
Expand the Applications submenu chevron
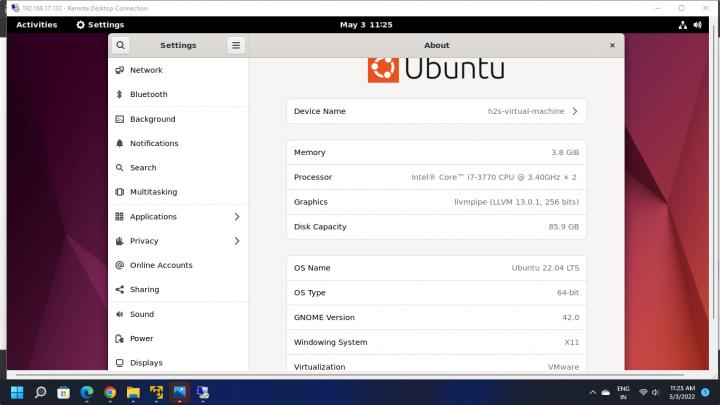(237, 216)
